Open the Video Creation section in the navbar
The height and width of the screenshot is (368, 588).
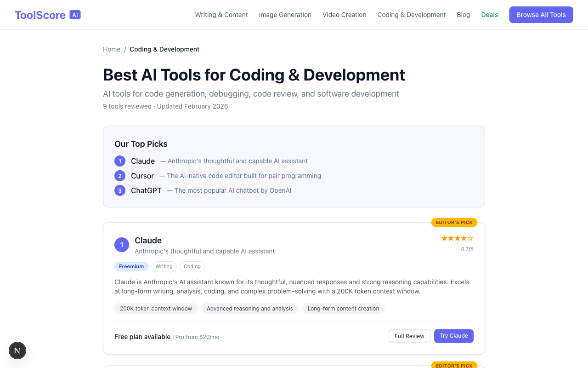tap(344, 15)
